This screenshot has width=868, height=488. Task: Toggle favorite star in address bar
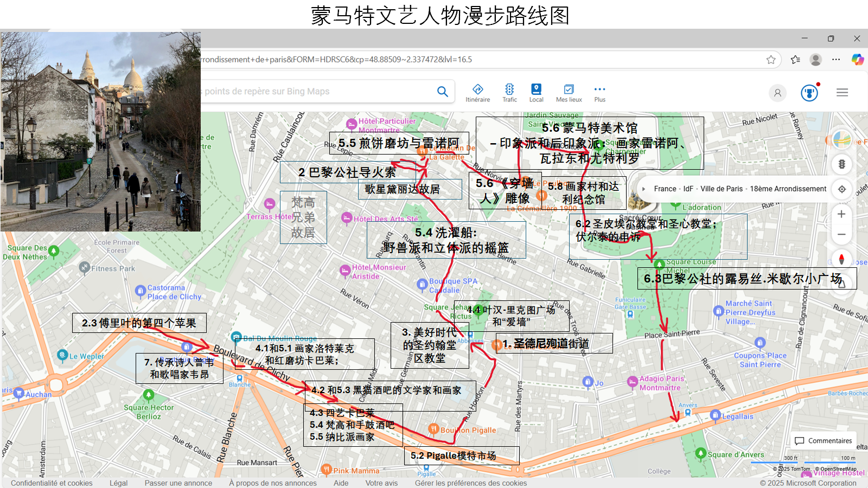tap(771, 60)
